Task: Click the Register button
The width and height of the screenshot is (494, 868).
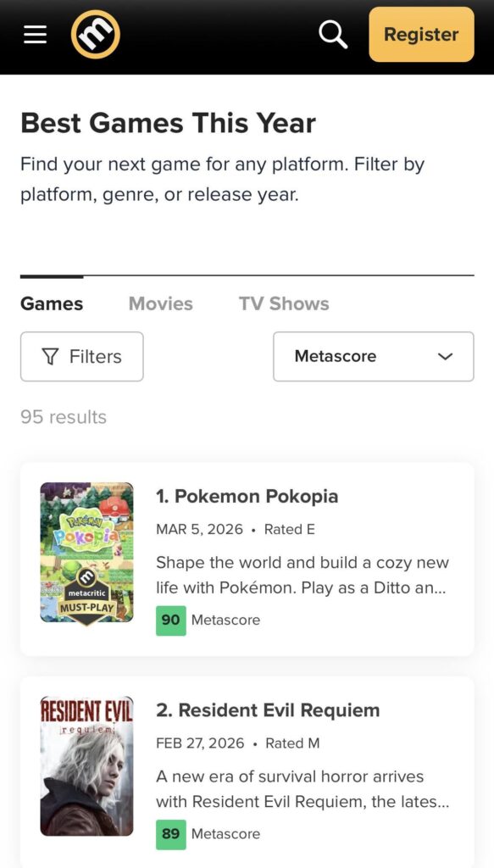Action: click(x=421, y=35)
